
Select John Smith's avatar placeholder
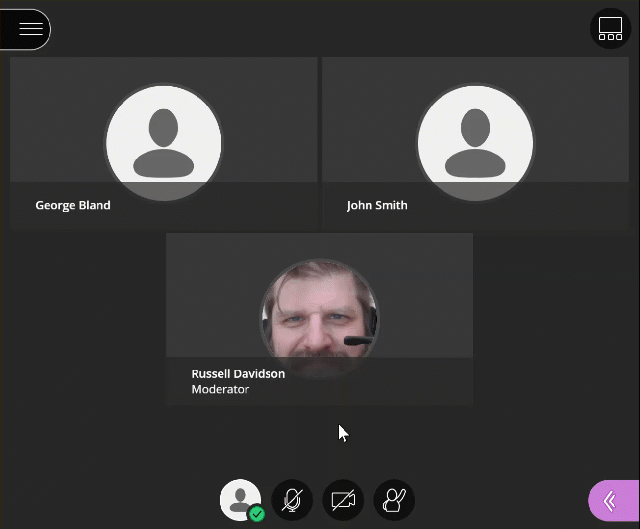tap(475, 142)
